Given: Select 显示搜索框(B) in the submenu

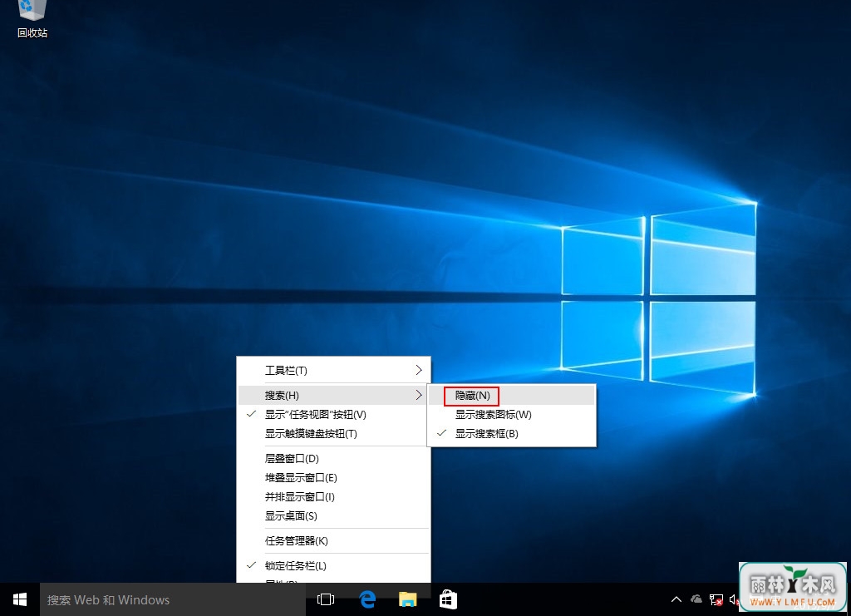Looking at the screenshot, I should click(512, 434).
